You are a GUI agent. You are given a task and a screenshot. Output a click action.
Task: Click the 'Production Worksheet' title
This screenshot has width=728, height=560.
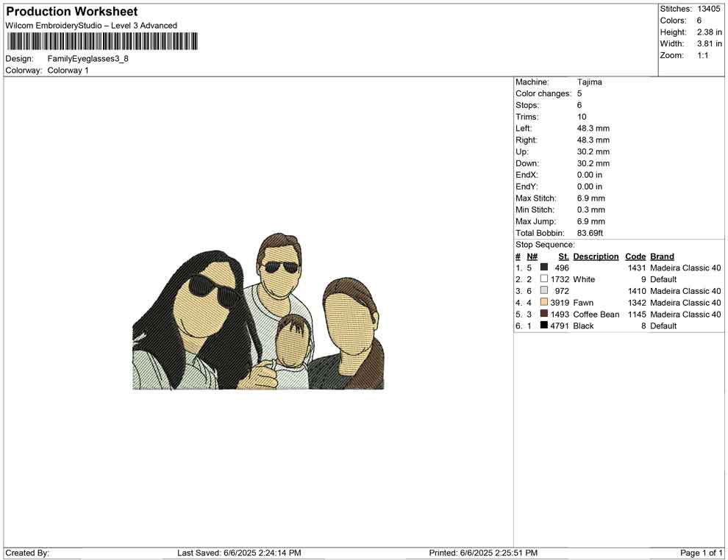[72, 12]
